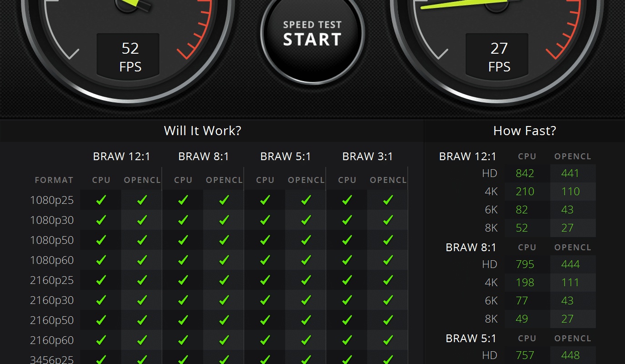Click BRAW 8:1 header in Will It Work
This screenshot has height=364, width=625.
point(204,157)
